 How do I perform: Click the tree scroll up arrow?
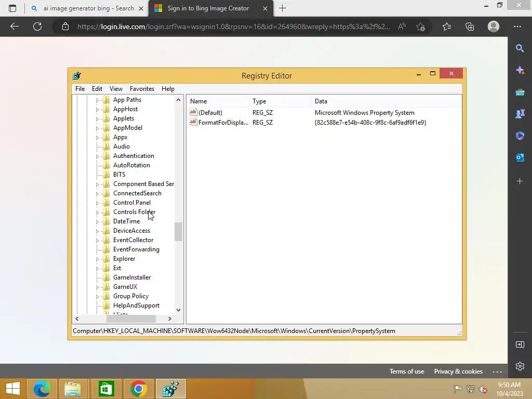point(179,100)
